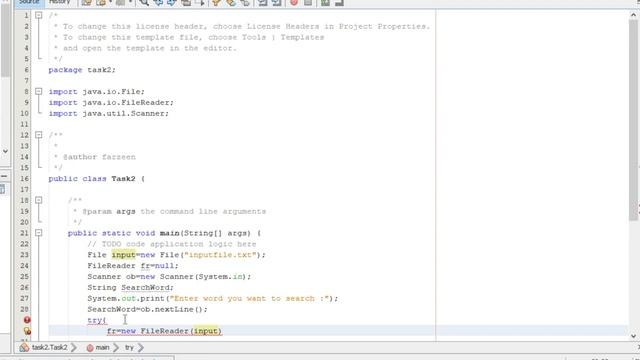
Task: Collapse the @param Javadoc fold at line 18
Action: pyautogui.click(x=38, y=200)
